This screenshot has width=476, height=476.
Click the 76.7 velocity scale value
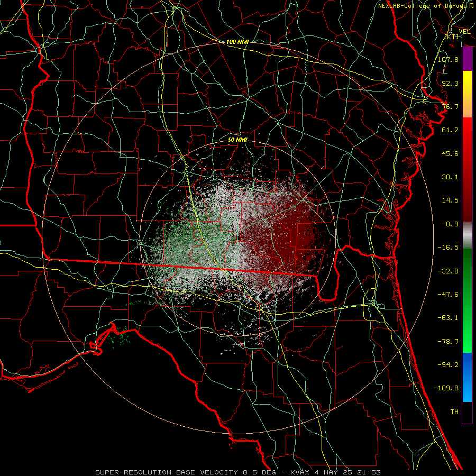(450, 106)
